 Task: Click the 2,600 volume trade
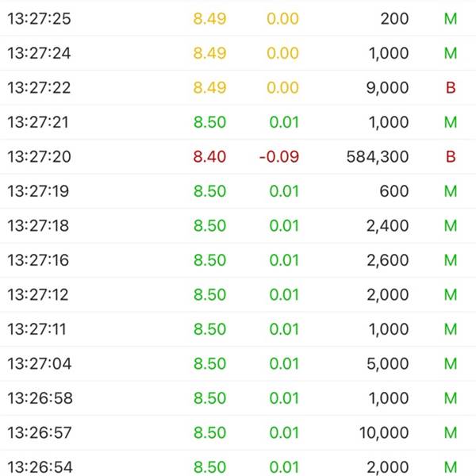click(387, 260)
